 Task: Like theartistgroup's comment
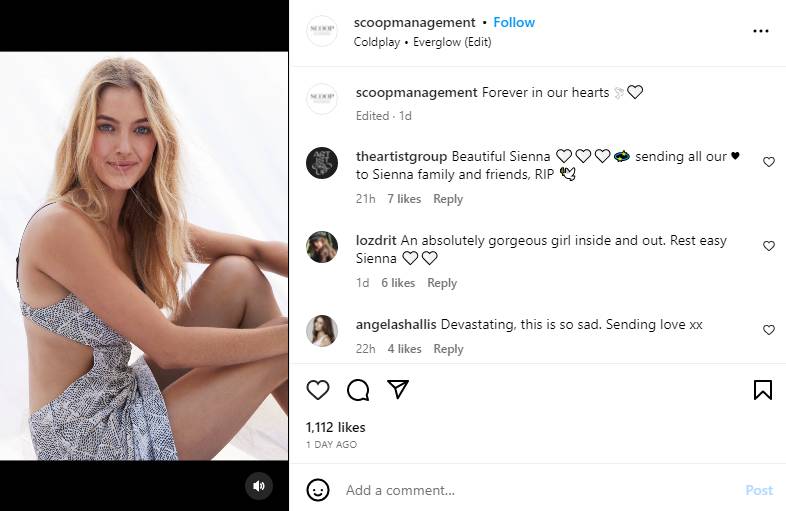coord(769,162)
